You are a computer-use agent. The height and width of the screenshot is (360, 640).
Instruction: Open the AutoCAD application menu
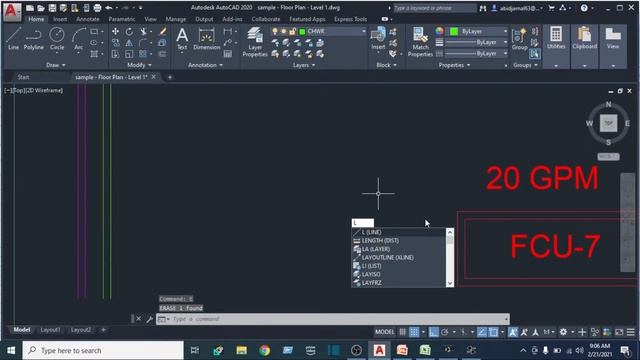tap(11, 11)
